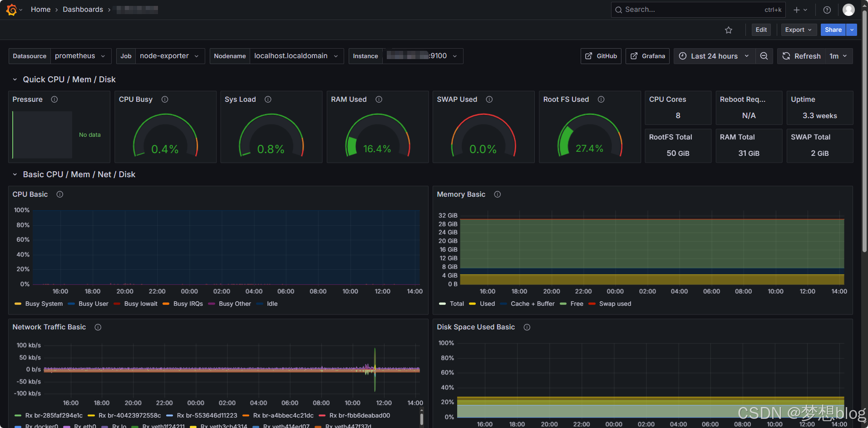This screenshot has width=868, height=428.
Task: Click the search magnifier icon
Action: [618, 10]
